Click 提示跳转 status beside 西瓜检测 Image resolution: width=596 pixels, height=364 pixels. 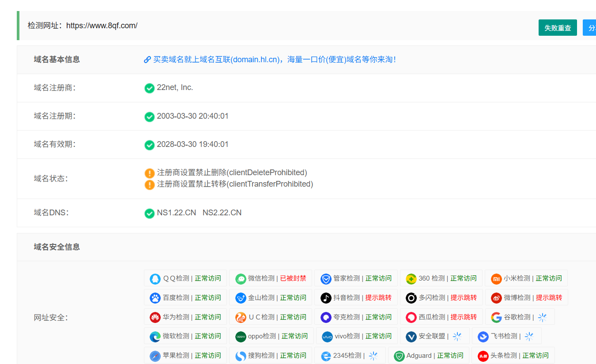tap(463, 317)
